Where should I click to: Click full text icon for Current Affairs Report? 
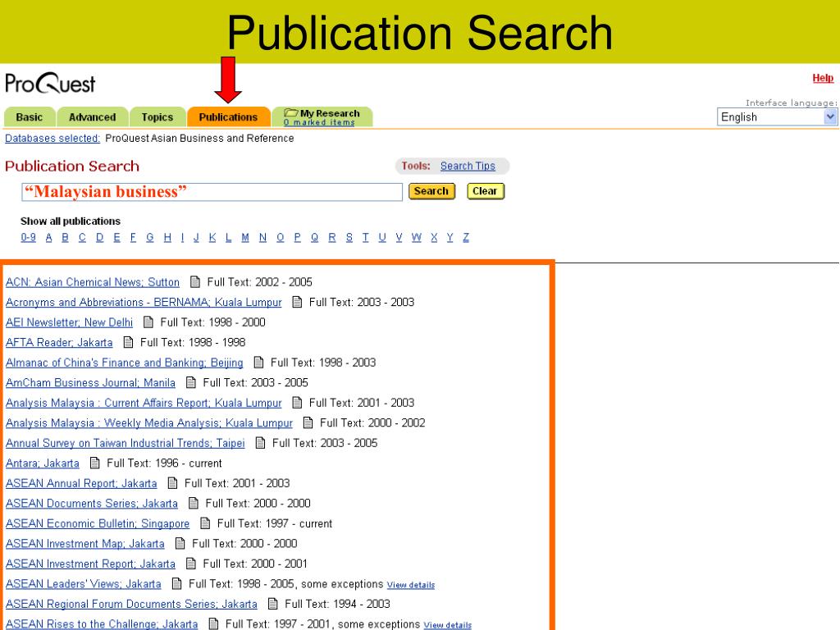pyautogui.click(x=297, y=402)
